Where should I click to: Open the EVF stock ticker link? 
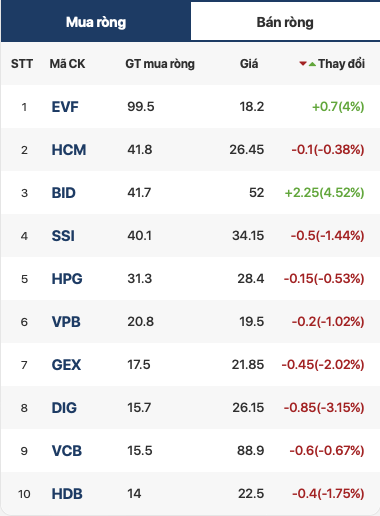click(x=65, y=107)
